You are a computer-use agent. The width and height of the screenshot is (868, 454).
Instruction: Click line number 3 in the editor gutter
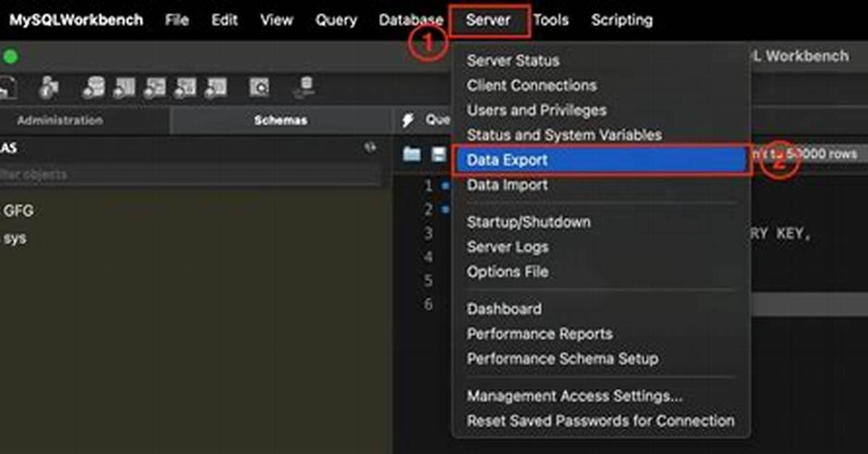pyautogui.click(x=428, y=233)
